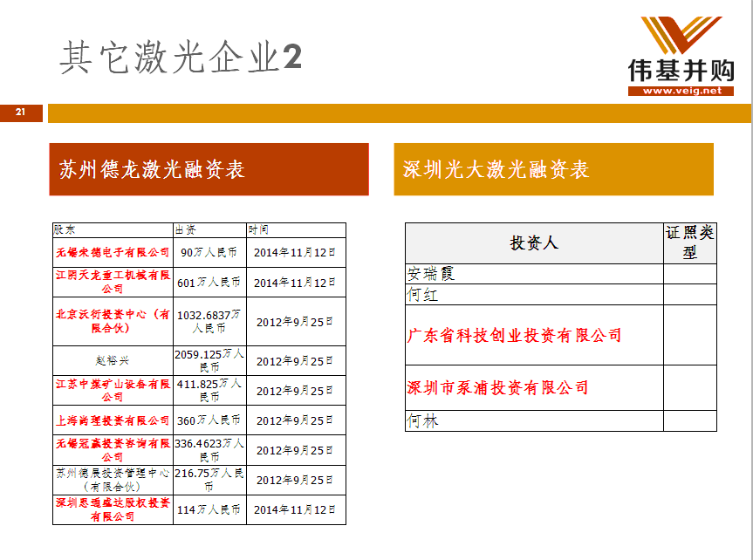Image resolution: width=753 pixels, height=560 pixels.
Task: Click the 北京沃衍投资中心 shareholder cell
Action: tap(113, 321)
